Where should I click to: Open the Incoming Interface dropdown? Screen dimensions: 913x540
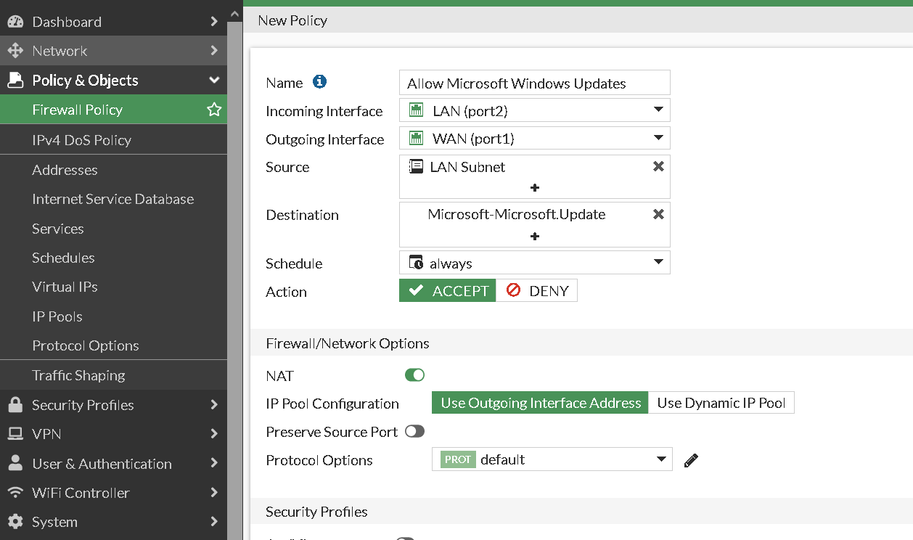pos(534,111)
